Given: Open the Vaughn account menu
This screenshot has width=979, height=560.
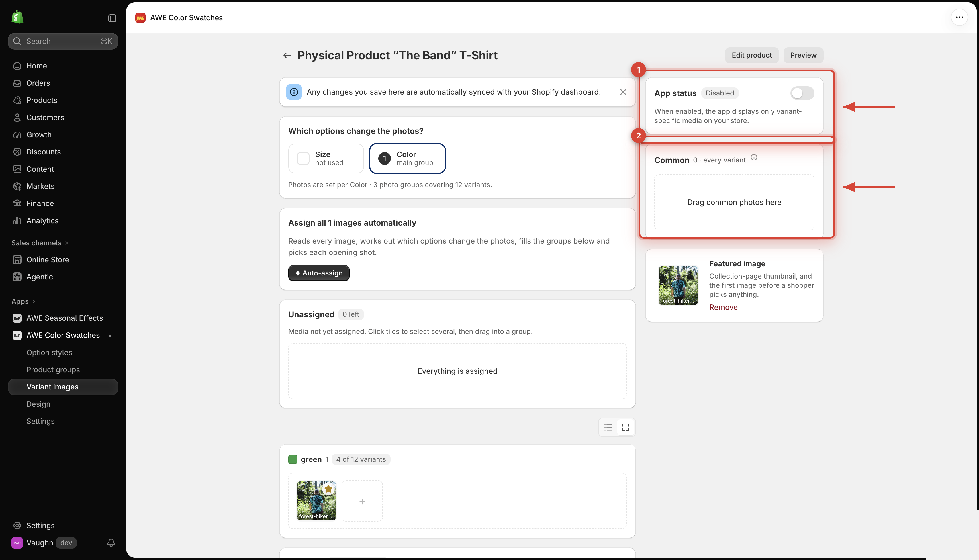Looking at the screenshot, I should point(44,543).
